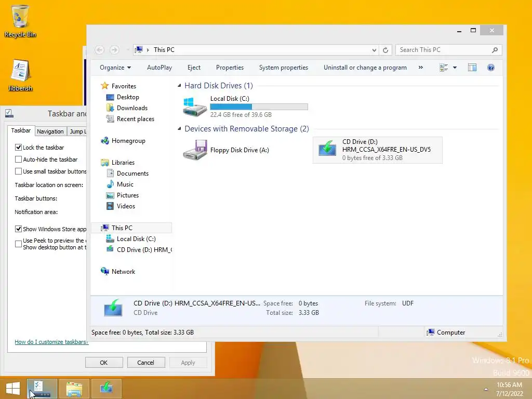This screenshot has width=532, height=399.
Task: Open the Recycle Bin desktop icon
Action: click(20, 21)
